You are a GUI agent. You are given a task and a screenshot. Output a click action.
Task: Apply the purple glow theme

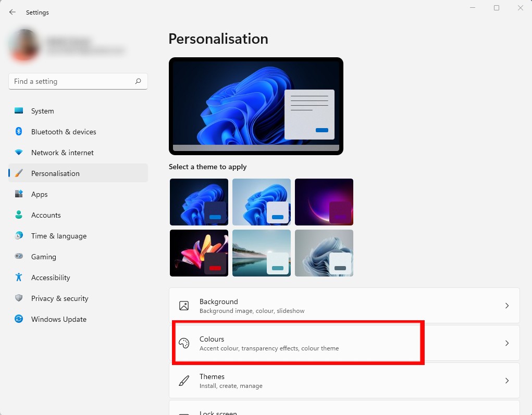click(324, 202)
